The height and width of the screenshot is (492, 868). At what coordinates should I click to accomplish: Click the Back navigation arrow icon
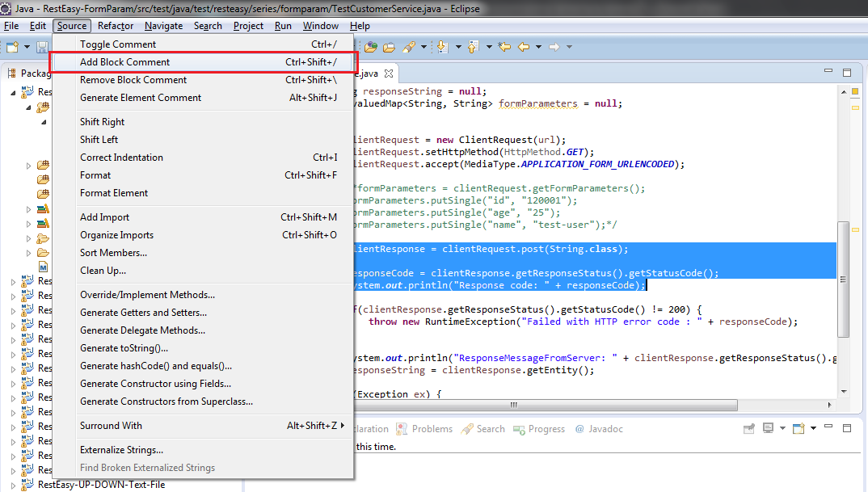(524, 47)
